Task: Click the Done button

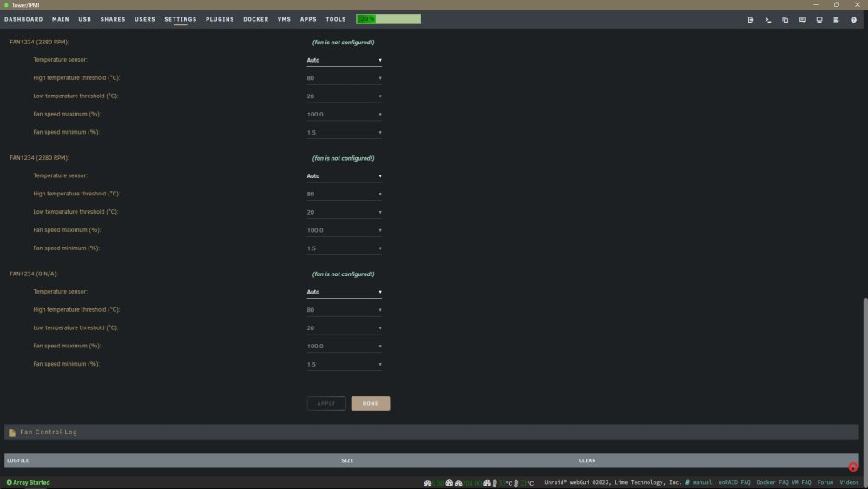Action: 371,403
